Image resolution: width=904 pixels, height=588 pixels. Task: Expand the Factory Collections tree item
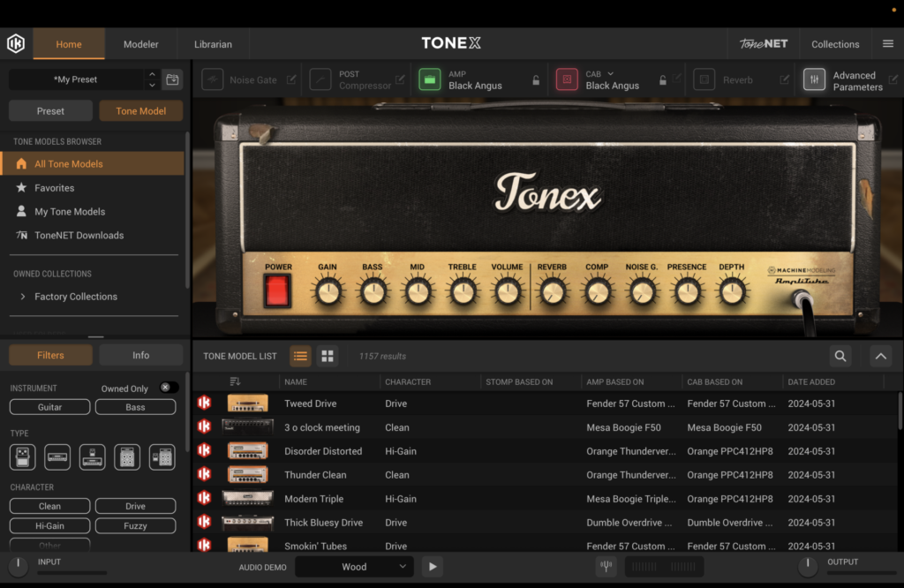point(23,297)
